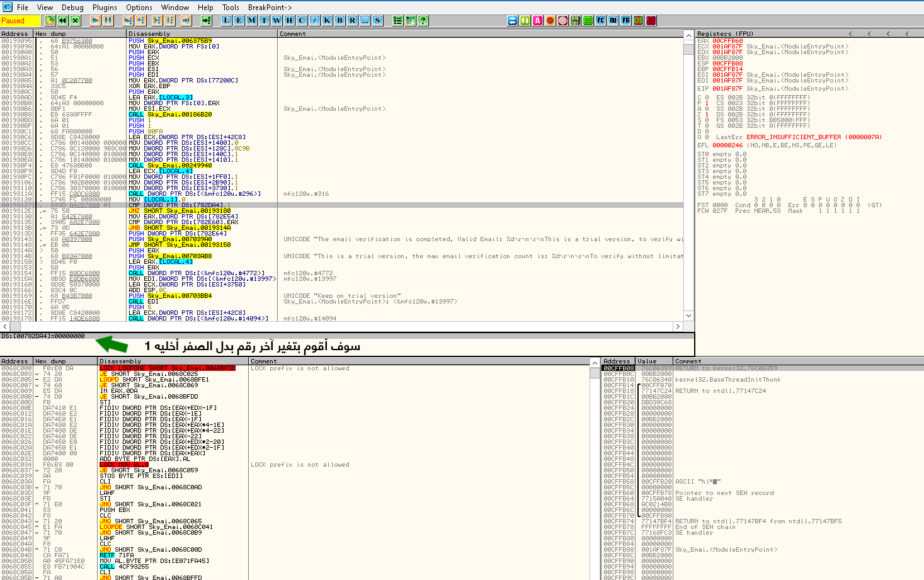924x580 pixels.
Task: Click the OS plugin toolbar icon
Action: coord(638,20)
